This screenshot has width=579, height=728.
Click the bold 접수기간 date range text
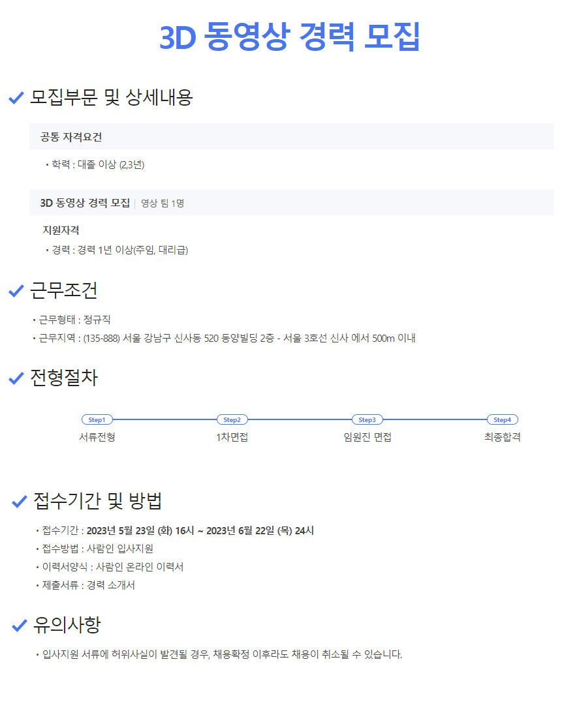tap(200, 530)
